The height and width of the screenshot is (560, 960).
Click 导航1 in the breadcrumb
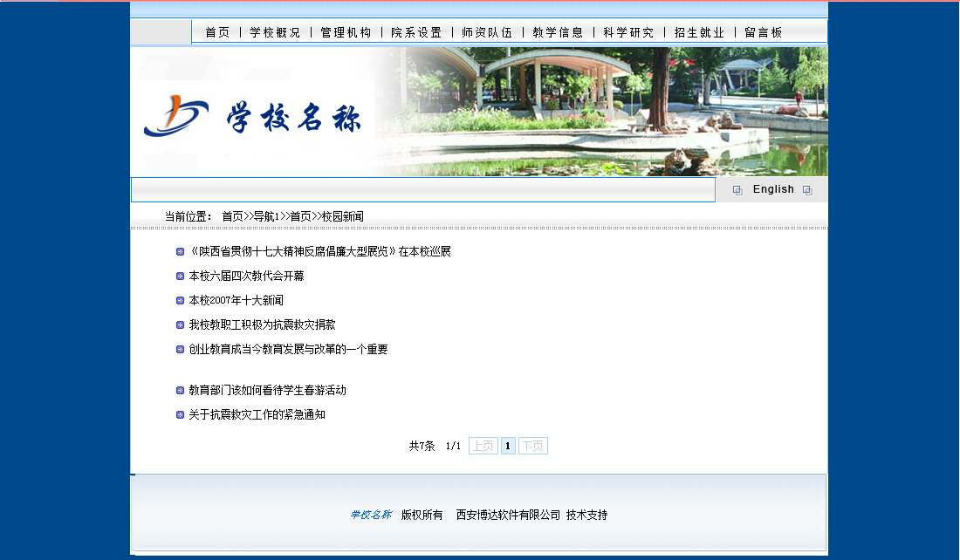coord(266,216)
